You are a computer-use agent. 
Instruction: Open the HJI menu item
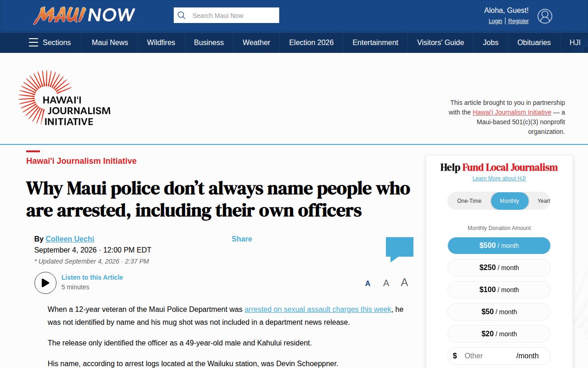pos(575,42)
